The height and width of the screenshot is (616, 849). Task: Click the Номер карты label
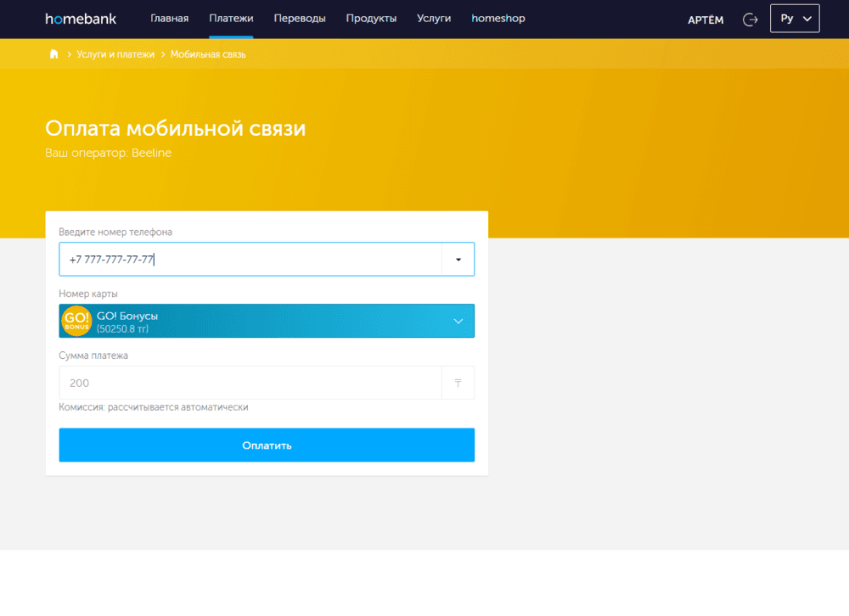(x=88, y=294)
